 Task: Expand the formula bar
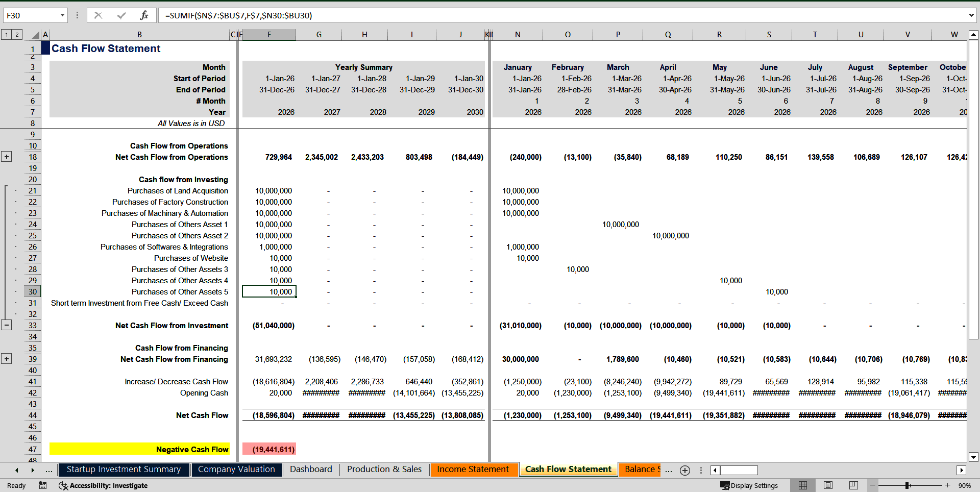click(x=971, y=15)
